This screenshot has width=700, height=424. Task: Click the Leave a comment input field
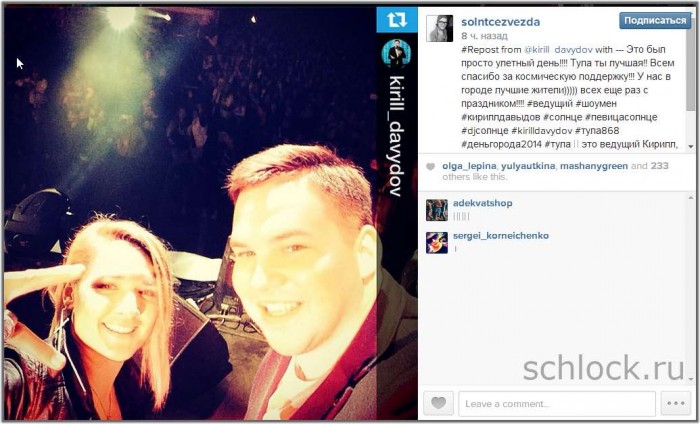click(557, 403)
